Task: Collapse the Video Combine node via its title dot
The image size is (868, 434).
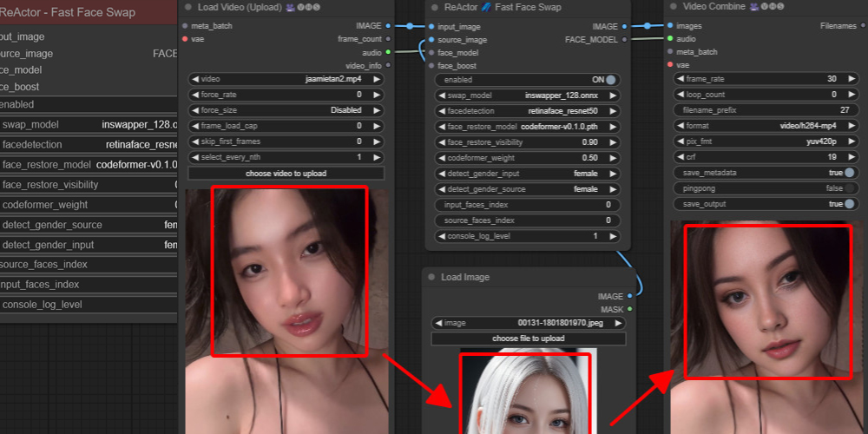Action: coord(674,7)
